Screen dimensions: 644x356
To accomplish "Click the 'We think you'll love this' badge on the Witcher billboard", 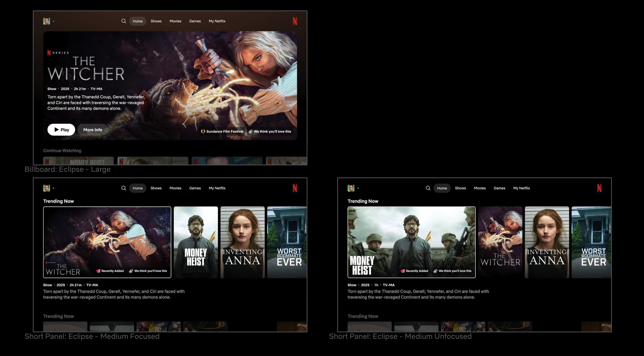I will [270, 132].
